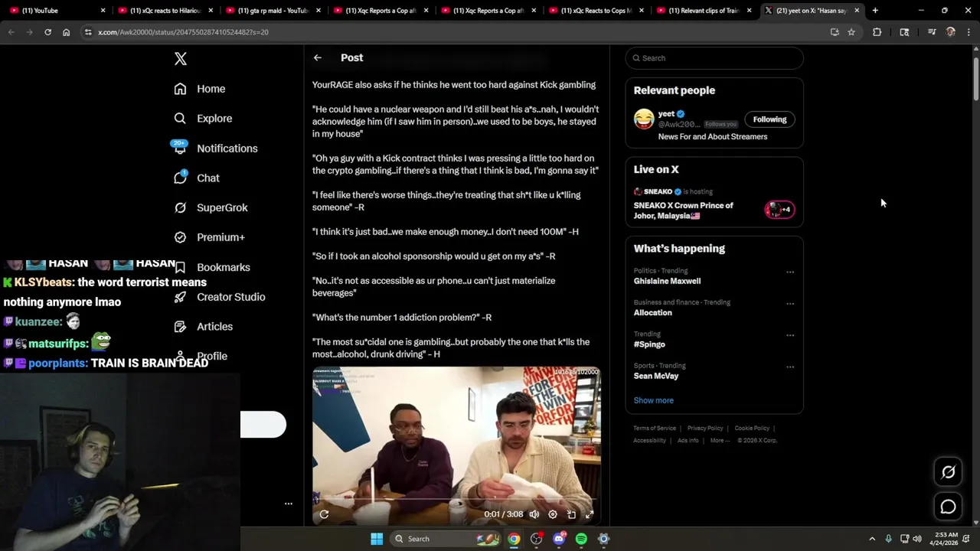Image resolution: width=980 pixels, height=551 pixels.
Task: Open SuperGrok from the sidebar
Action: pyautogui.click(x=210, y=207)
